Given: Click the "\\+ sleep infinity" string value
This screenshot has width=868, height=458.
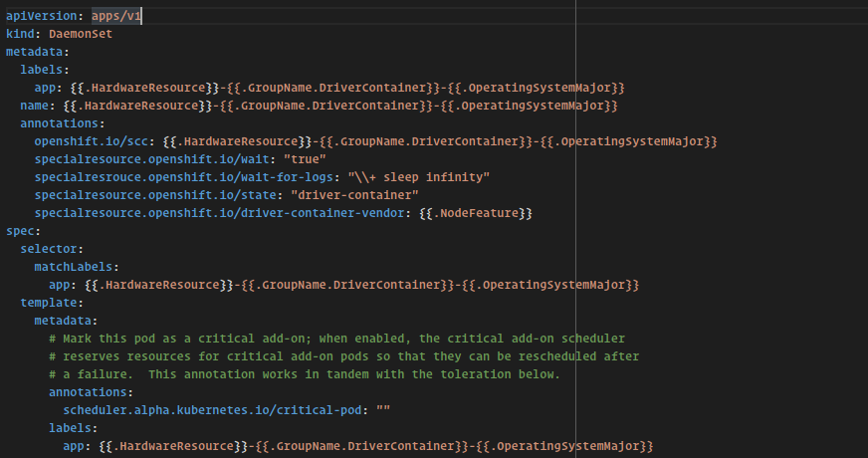Looking at the screenshot, I should [411, 177].
